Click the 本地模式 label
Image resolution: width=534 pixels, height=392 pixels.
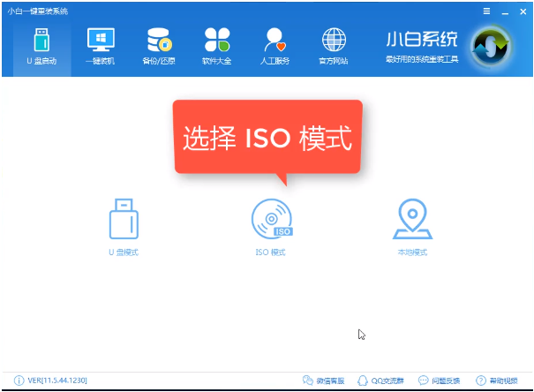coord(412,253)
